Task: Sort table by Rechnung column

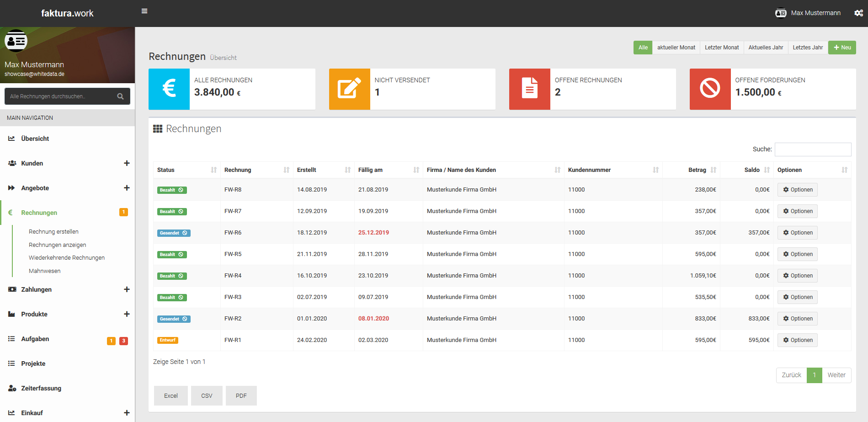Action: (257, 170)
